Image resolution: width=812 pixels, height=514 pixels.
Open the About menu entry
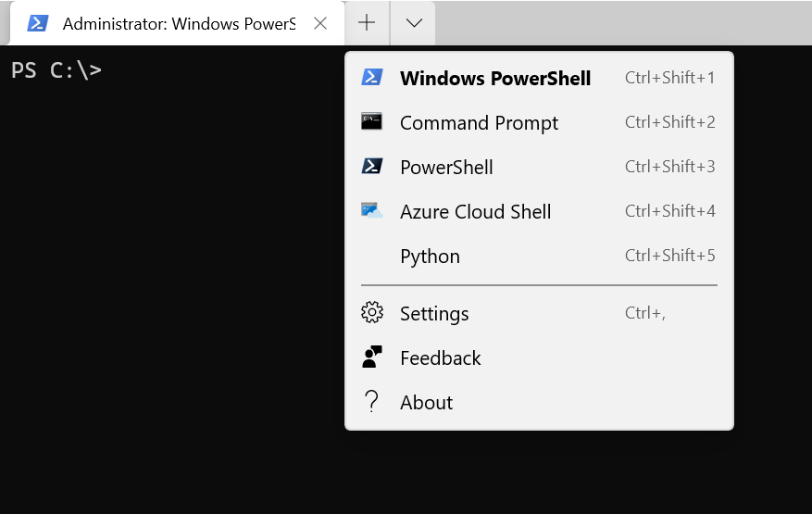426,403
